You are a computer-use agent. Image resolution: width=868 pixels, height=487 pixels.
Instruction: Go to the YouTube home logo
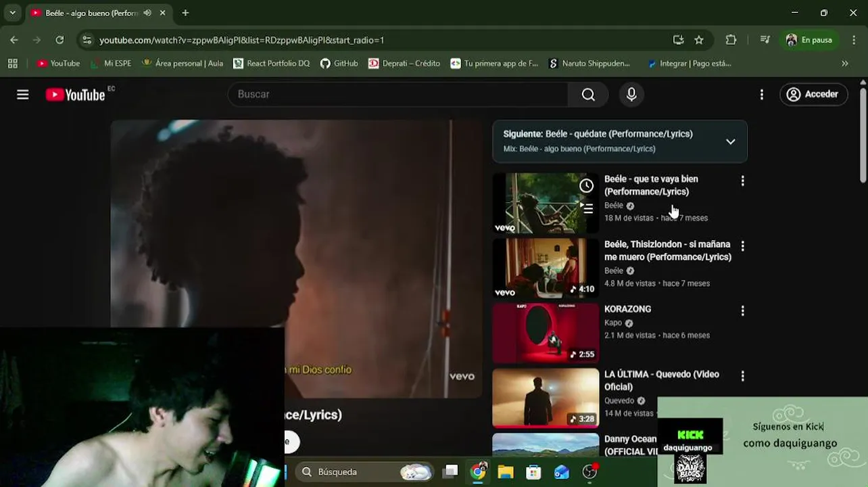coord(75,95)
